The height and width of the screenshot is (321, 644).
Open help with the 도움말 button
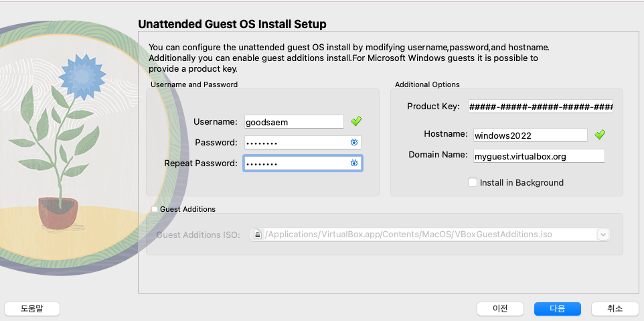[x=32, y=309]
